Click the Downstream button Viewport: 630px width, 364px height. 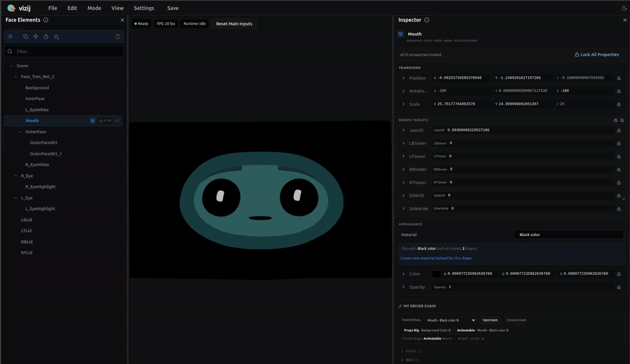pyautogui.click(x=516, y=320)
